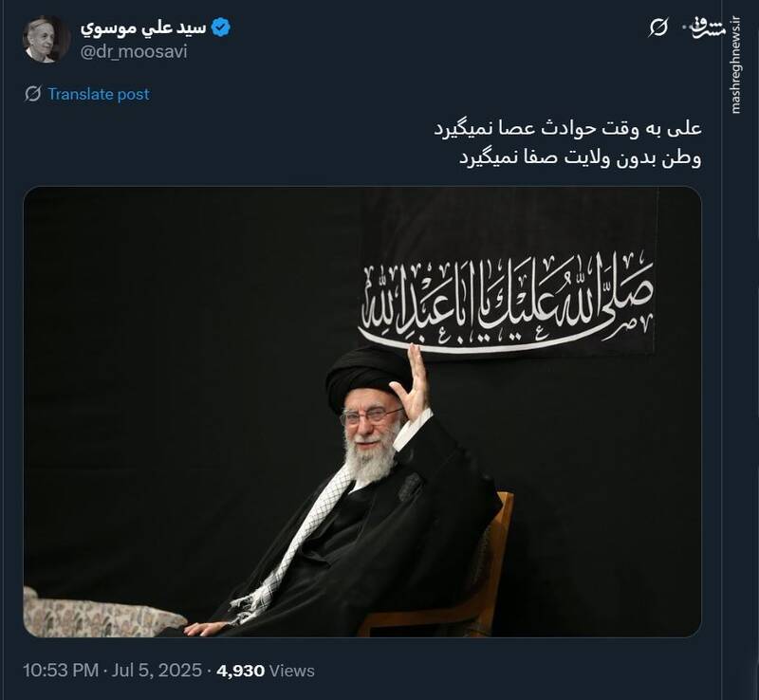Click the more options dots near the logo
The image size is (759, 700).
685,28
